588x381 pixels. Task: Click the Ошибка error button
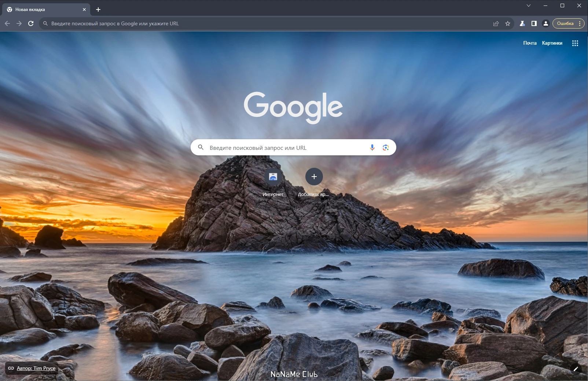click(565, 23)
